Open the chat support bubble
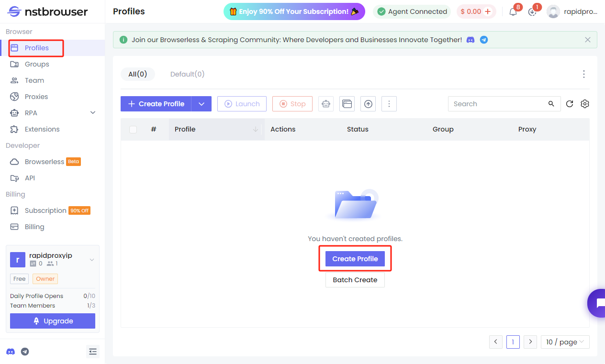605x364 pixels. click(x=597, y=303)
